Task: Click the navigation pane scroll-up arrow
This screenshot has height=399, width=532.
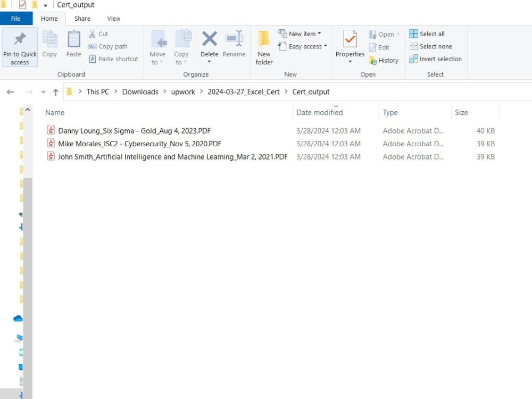Action: [x=28, y=110]
